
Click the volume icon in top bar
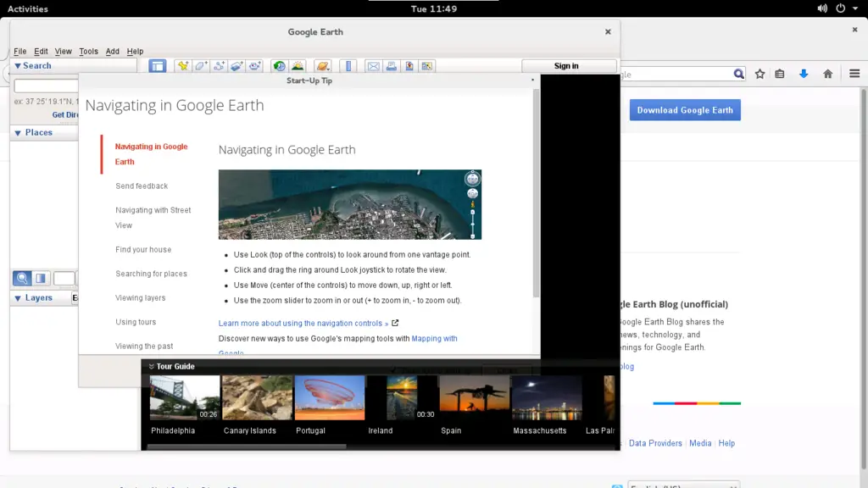tap(822, 8)
